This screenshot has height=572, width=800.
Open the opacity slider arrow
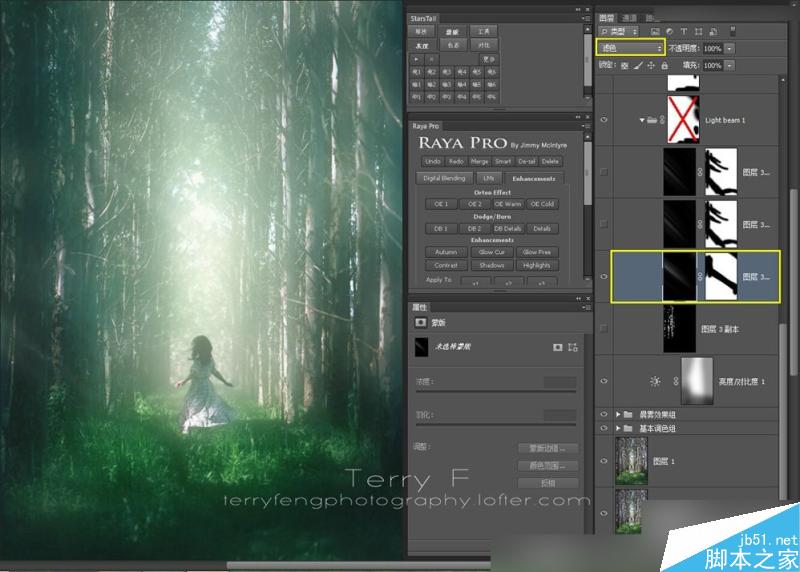[x=730, y=48]
